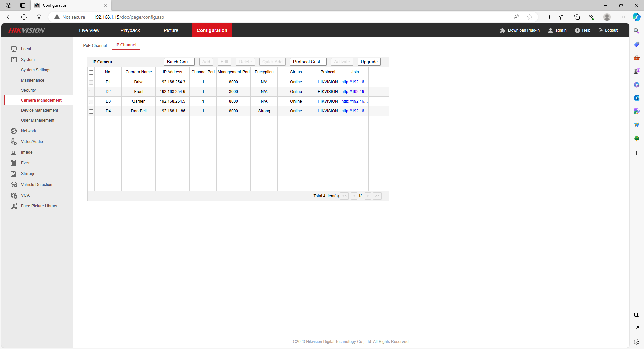Open the Join link for Garden camera
Viewport: 644px width, 349px height.
[x=354, y=101]
